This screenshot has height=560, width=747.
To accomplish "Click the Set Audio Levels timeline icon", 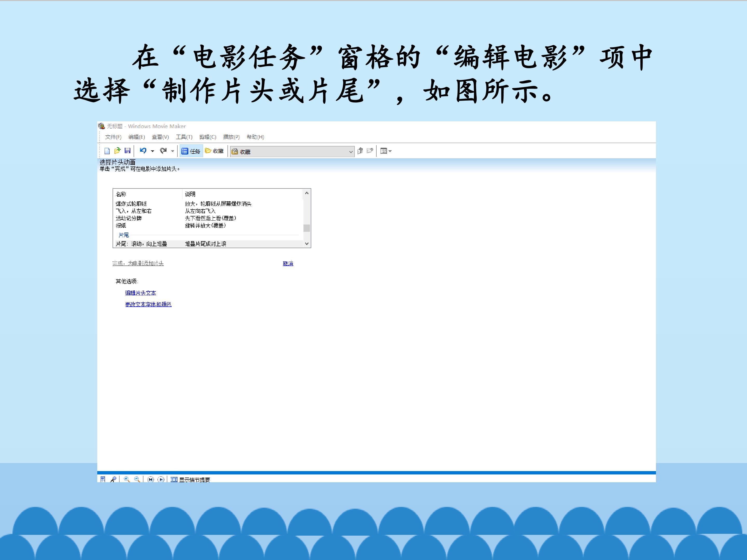I will point(103,479).
